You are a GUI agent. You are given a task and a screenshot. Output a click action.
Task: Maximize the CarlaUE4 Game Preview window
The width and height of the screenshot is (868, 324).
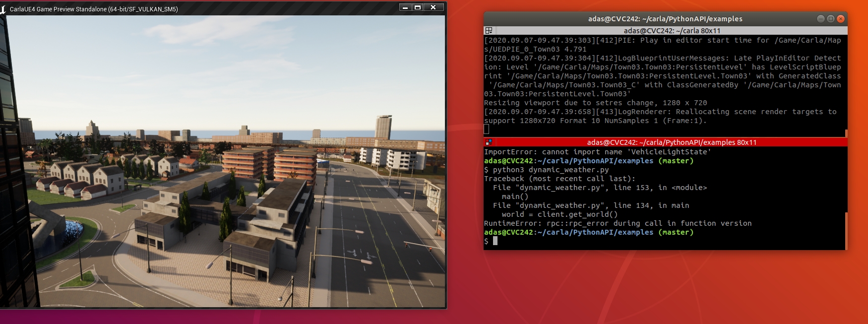418,7
